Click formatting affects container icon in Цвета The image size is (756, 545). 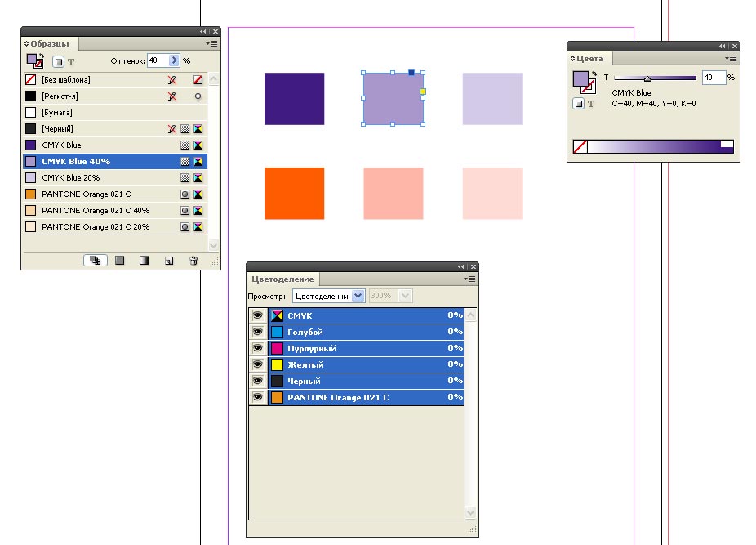click(x=579, y=103)
